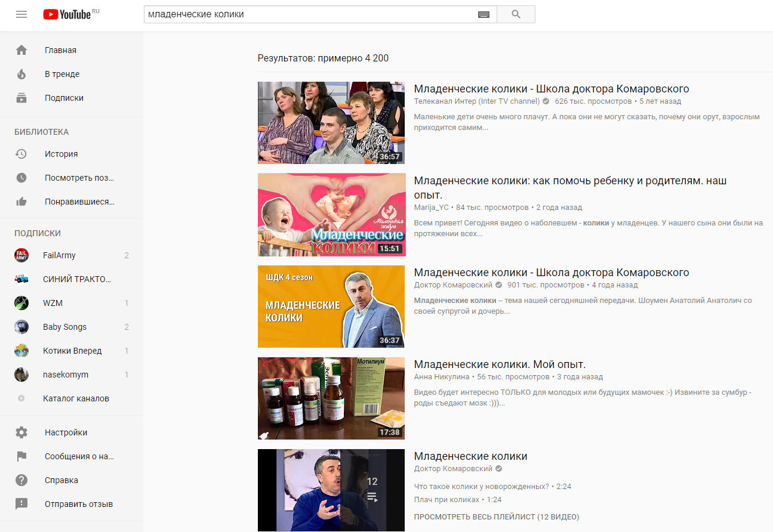This screenshot has width=773, height=532.
Task: Click ПРОСМОТРЕТЬ ВЕСЬ ПЛЕЙЛИСТ link
Action: pyautogui.click(x=496, y=516)
